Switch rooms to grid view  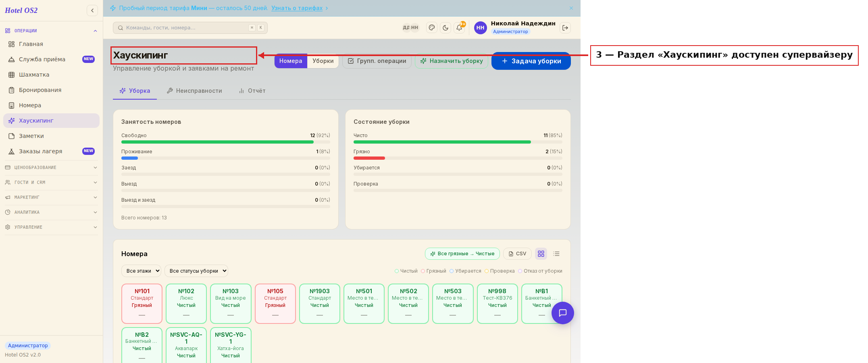541,254
